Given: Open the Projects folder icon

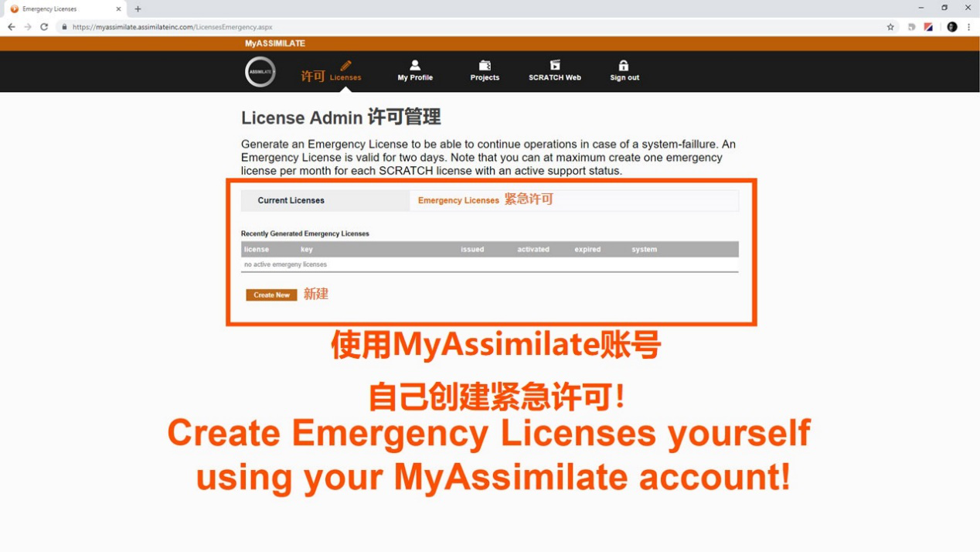Looking at the screenshot, I should coord(485,66).
